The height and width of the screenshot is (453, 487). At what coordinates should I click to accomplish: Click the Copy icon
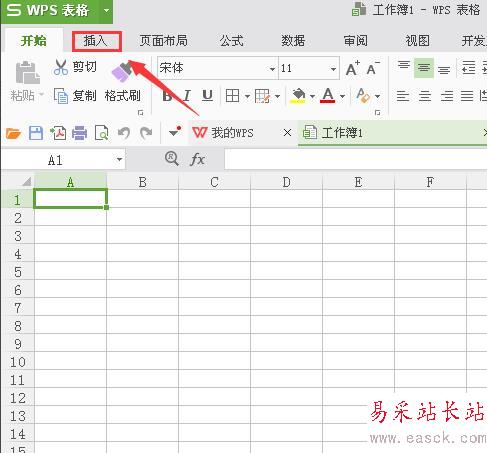[61, 96]
